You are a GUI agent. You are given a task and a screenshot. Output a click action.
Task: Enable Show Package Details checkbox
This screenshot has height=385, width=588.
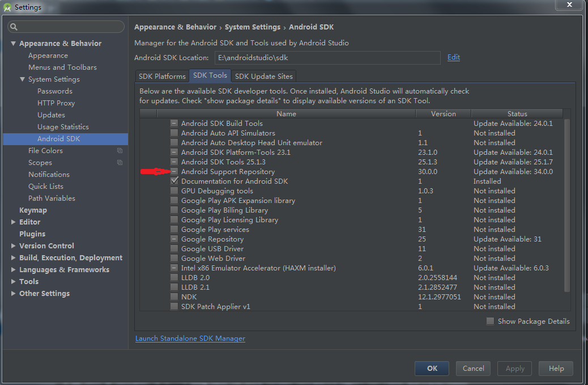click(490, 321)
